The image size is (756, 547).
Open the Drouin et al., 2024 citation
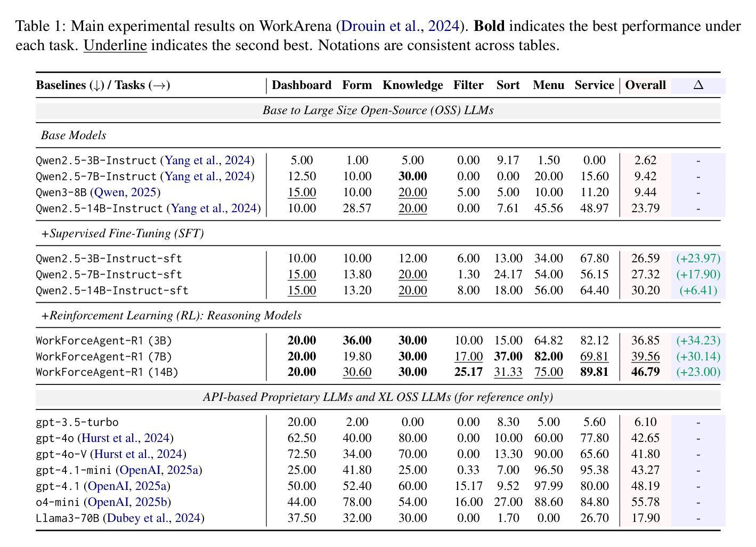click(x=400, y=26)
